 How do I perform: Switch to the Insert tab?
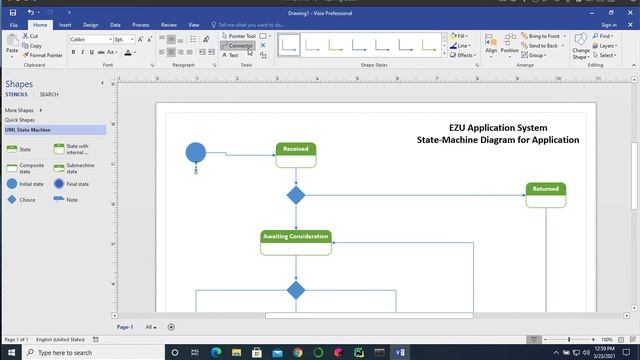pos(65,25)
